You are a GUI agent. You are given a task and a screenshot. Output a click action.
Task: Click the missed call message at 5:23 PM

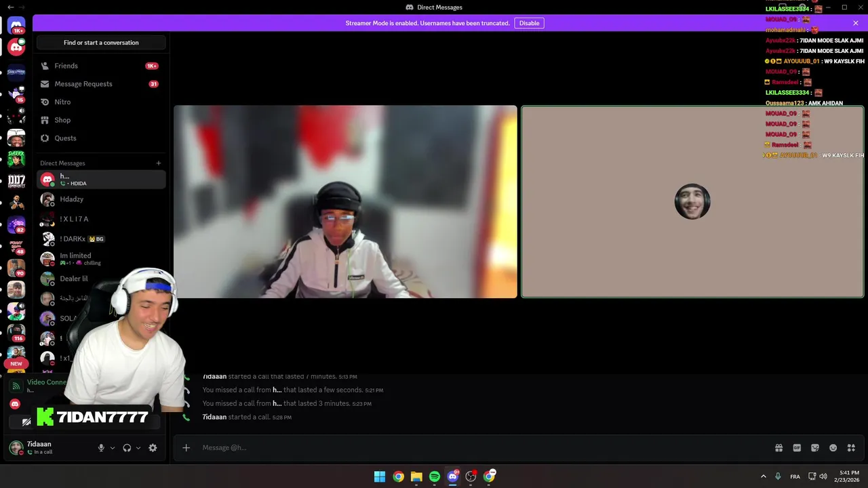click(287, 404)
